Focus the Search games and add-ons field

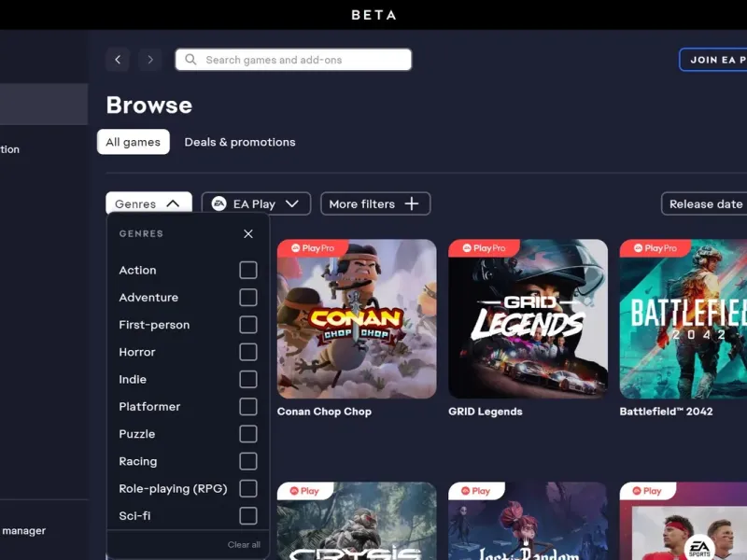point(293,60)
